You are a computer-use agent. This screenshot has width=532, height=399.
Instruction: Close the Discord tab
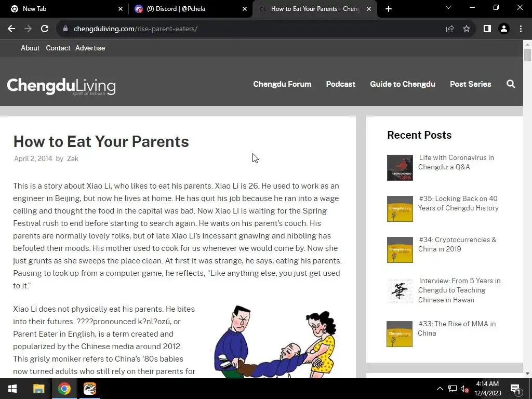245,9
